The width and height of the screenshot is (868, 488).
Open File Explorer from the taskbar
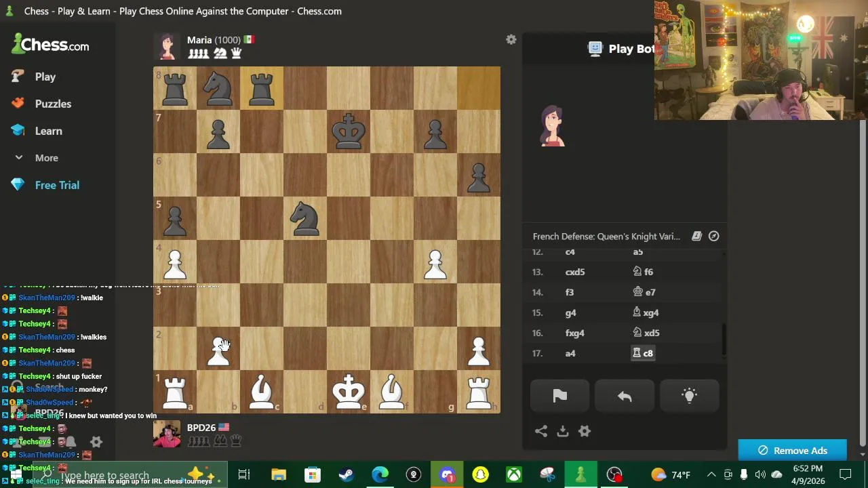point(279,474)
